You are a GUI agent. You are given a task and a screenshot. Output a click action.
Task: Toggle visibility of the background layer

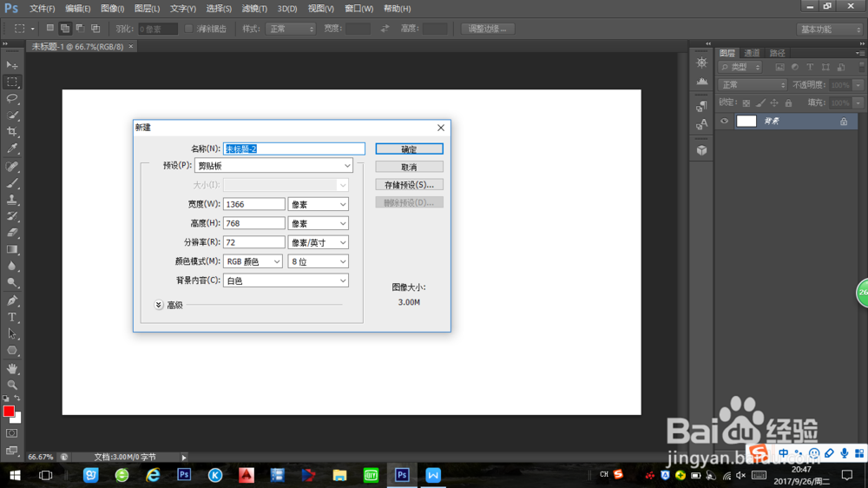click(x=724, y=121)
